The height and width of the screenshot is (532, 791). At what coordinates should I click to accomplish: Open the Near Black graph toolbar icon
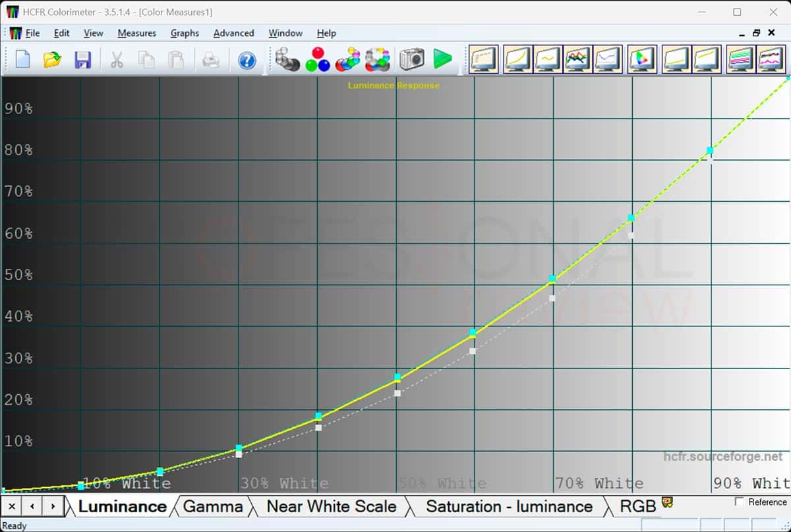676,59
